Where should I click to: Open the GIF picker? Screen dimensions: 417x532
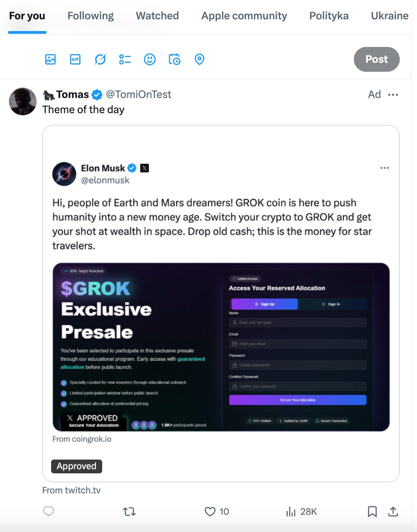click(x=75, y=59)
